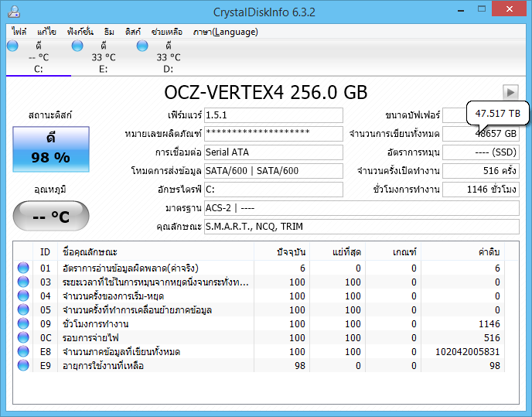Open the ภาษา(Language) menu
Screen dimensions: 532x417
click(225, 32)
